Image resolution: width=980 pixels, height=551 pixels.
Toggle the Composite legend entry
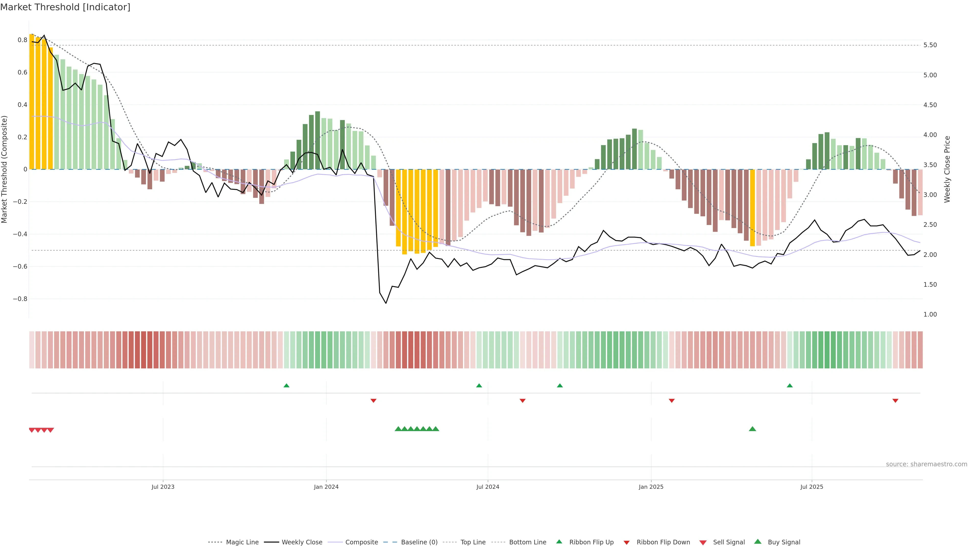click(361, 542)
